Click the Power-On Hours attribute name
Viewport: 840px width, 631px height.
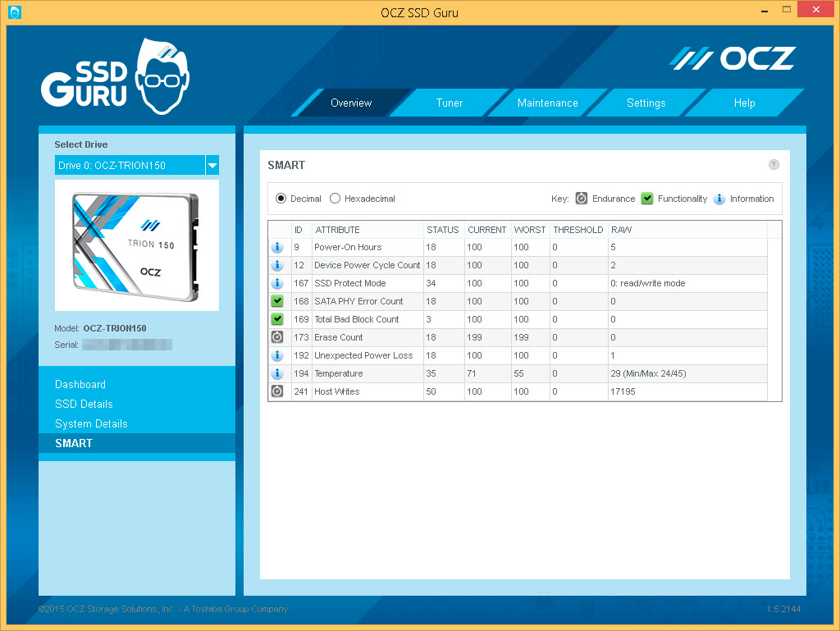pyautogui.click(x=348, y=247)
